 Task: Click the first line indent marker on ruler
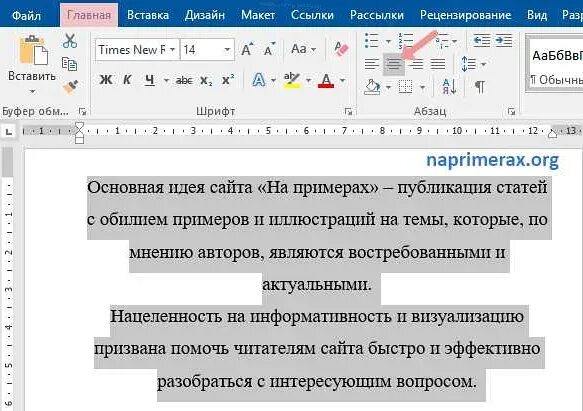click(x=79, y=126)
